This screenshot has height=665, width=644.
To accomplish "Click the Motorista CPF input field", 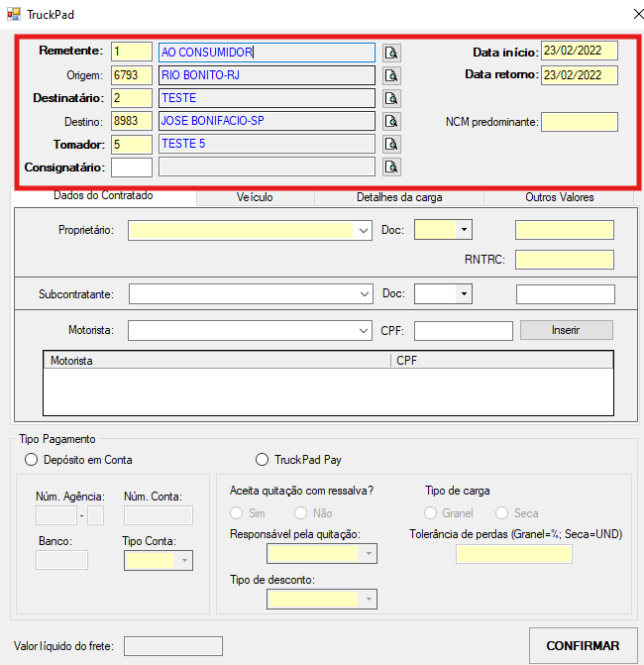I will point(463,330).
